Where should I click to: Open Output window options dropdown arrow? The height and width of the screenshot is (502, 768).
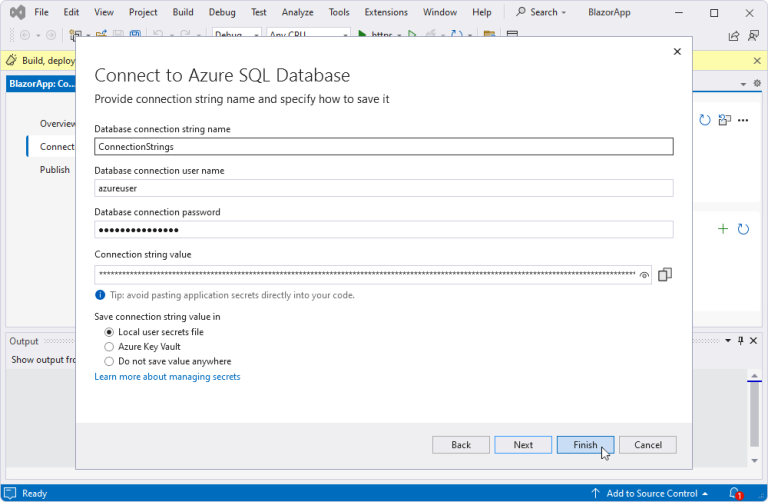coord(728,340)
